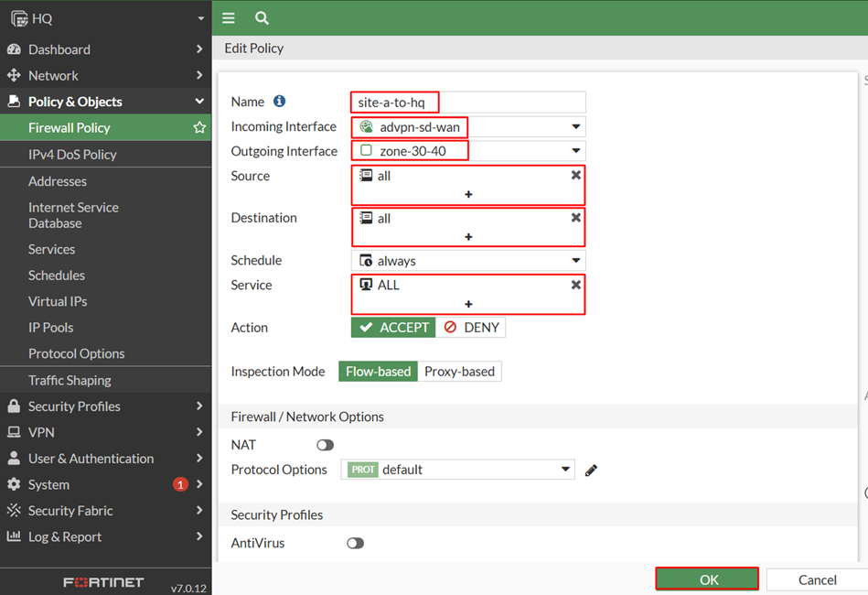Add a Service entry with plus icon

click(468, 304)
